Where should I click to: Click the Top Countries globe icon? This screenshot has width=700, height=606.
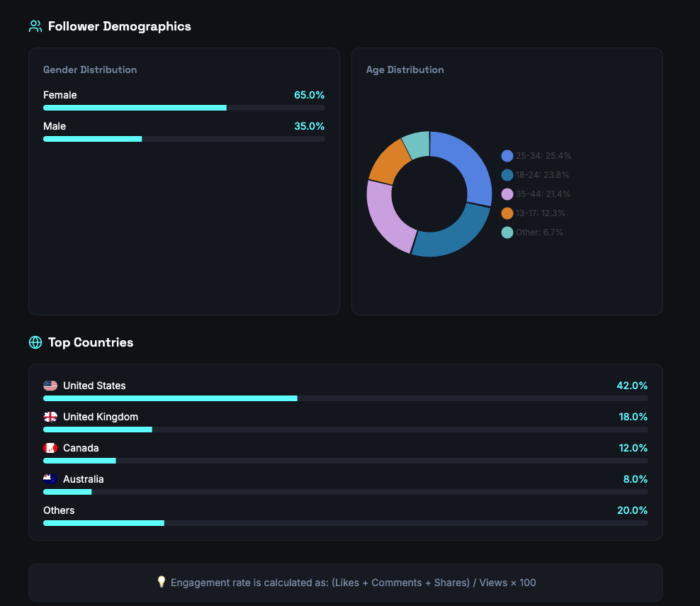[34, 342]
